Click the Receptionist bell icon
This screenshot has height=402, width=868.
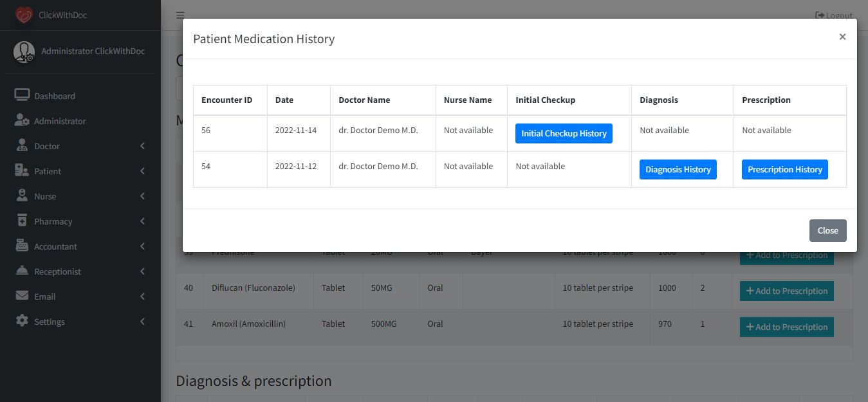[22, 271]
